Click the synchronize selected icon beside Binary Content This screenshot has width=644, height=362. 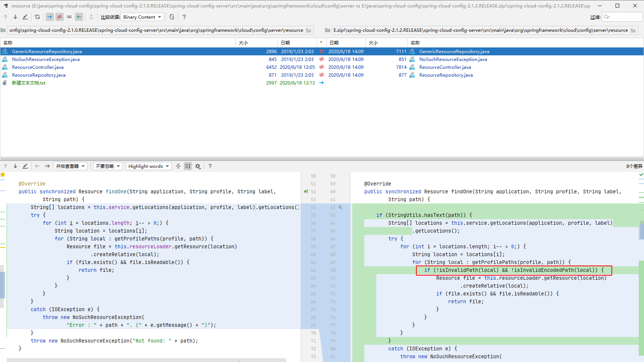coord(172,17)
